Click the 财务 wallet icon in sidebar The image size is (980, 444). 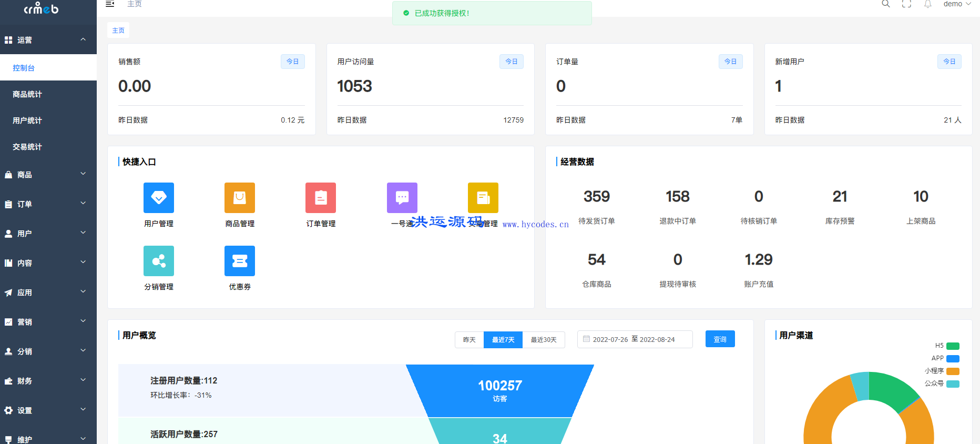8,381
